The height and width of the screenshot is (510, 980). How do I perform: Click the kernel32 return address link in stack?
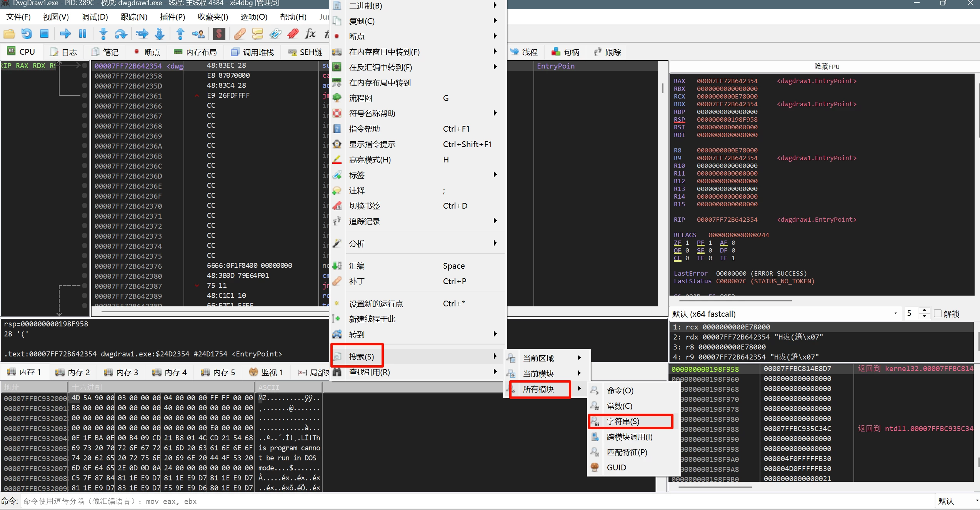(928, 369)
